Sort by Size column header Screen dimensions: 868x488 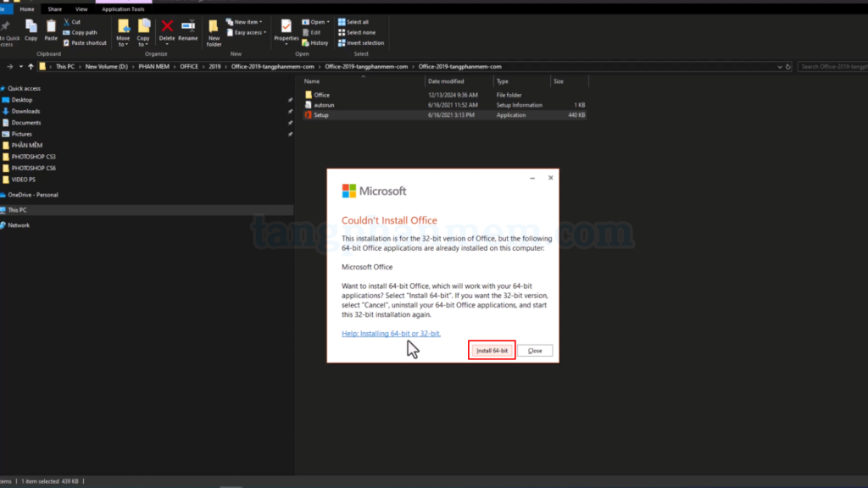pos(569,81)
